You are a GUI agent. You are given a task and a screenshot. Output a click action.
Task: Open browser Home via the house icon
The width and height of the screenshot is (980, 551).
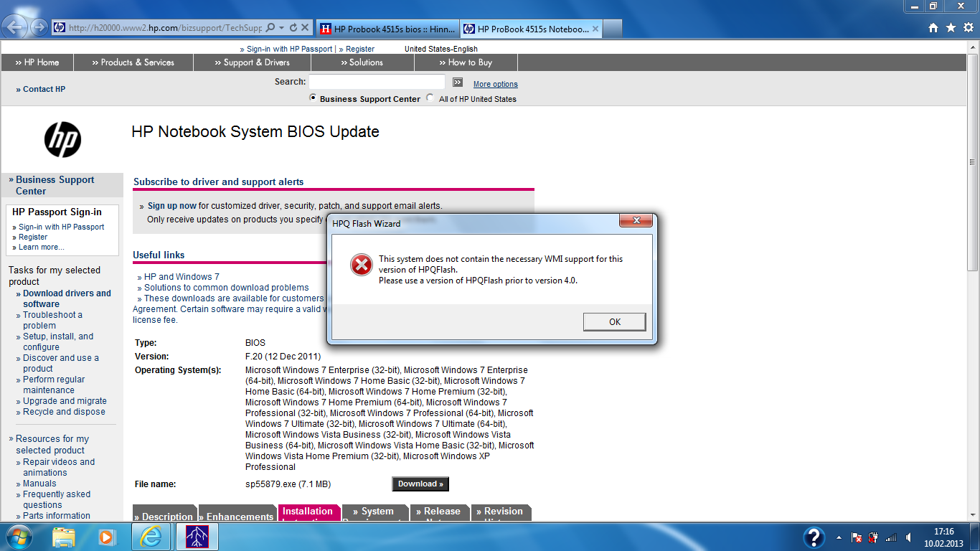pos(933,28)
